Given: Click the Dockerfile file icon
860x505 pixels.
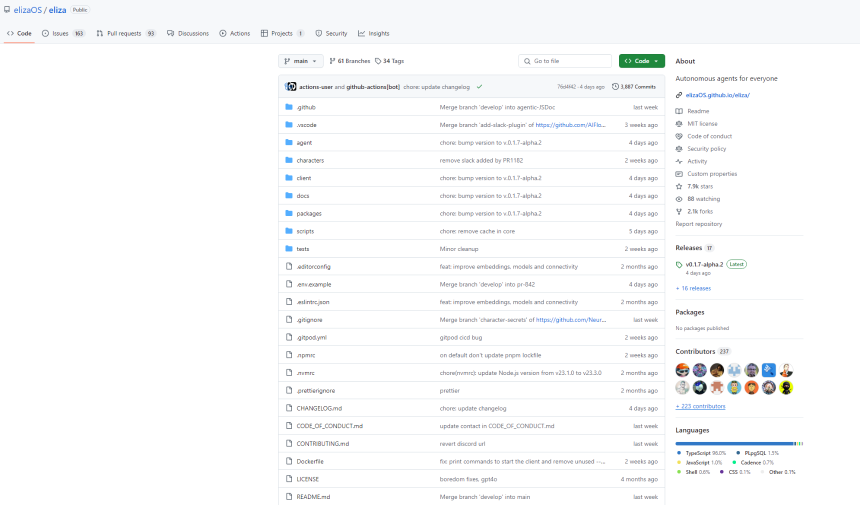Looking at the screenshot, I should tap(289, 461).
